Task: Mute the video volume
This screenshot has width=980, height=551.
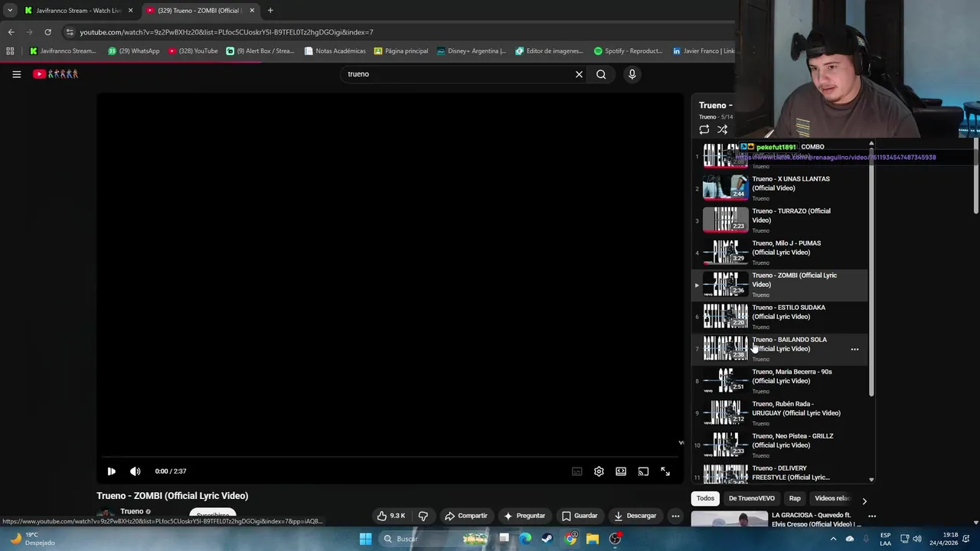Action: pos(136,471)
